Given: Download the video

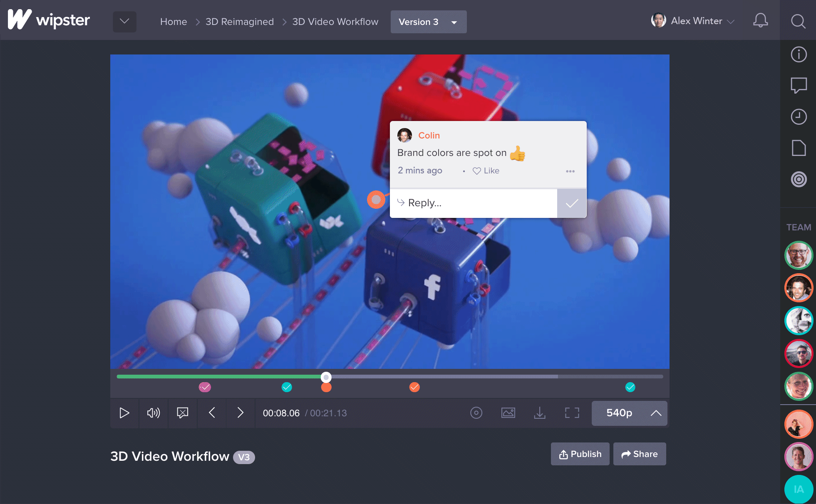Looking at the screenshot, I should 540,413.
